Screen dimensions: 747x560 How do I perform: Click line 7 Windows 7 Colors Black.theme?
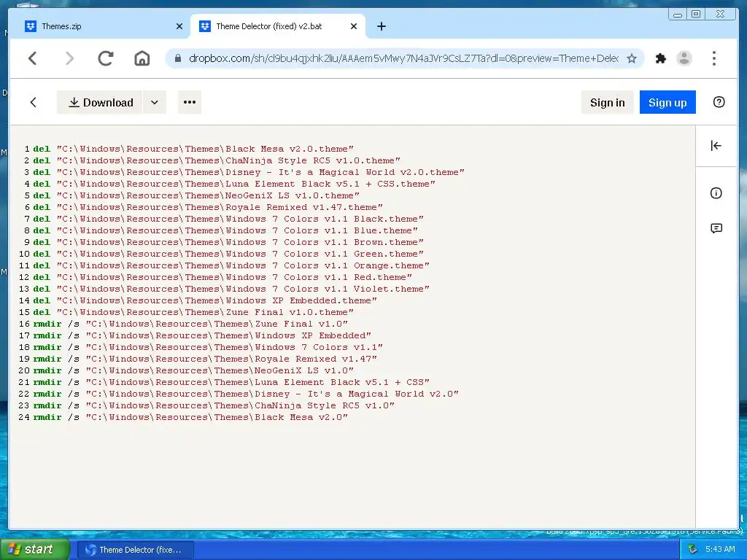click(228, 219)
